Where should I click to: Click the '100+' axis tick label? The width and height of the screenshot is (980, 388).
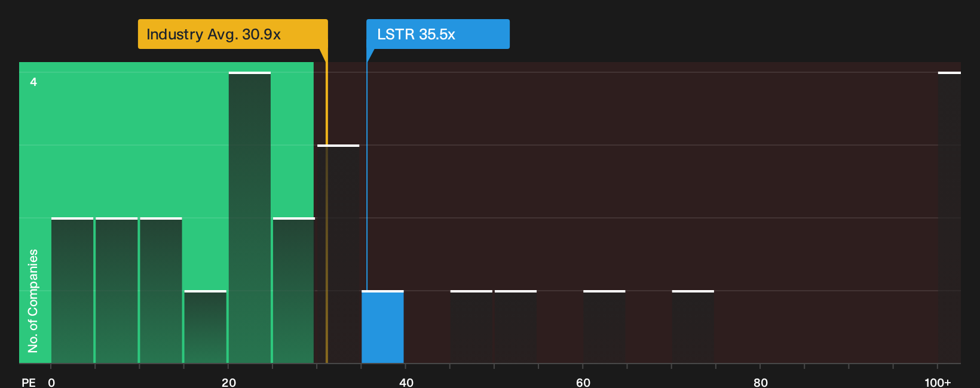tap(938, 383)
